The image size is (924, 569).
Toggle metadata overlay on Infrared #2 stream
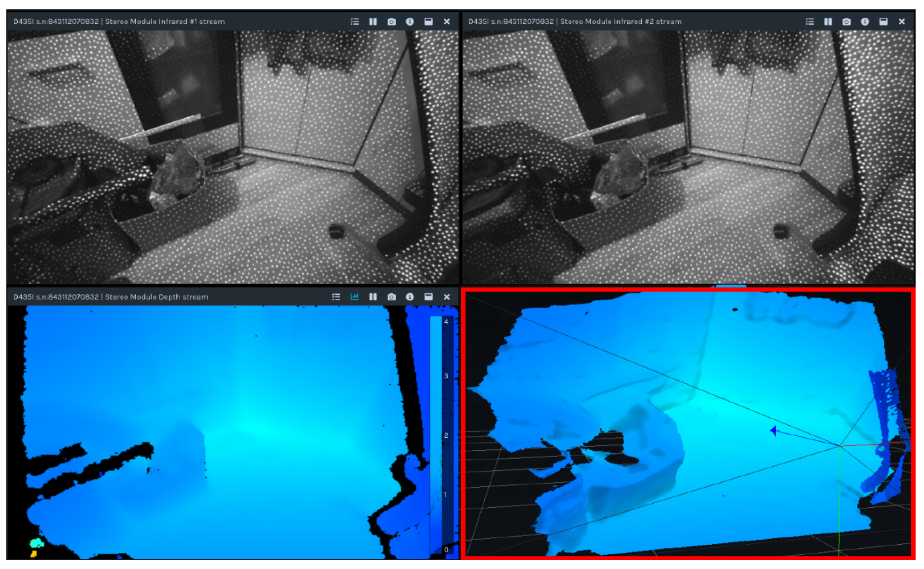click(x=809, y=21)
